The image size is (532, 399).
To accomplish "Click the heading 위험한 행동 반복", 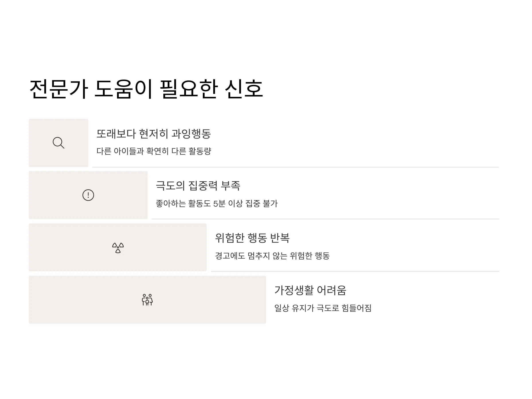I will (252, 238).
